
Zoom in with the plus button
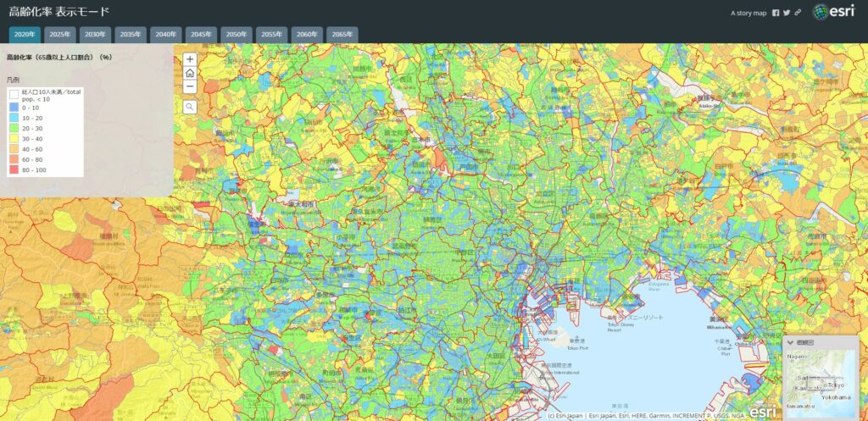pyautogui.click(x=190, y=59)
